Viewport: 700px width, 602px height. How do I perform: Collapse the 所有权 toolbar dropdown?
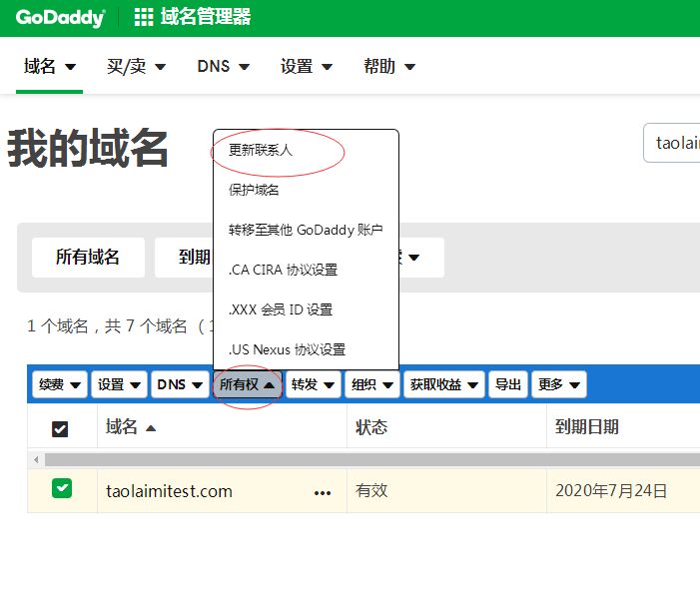pos(248,384)
